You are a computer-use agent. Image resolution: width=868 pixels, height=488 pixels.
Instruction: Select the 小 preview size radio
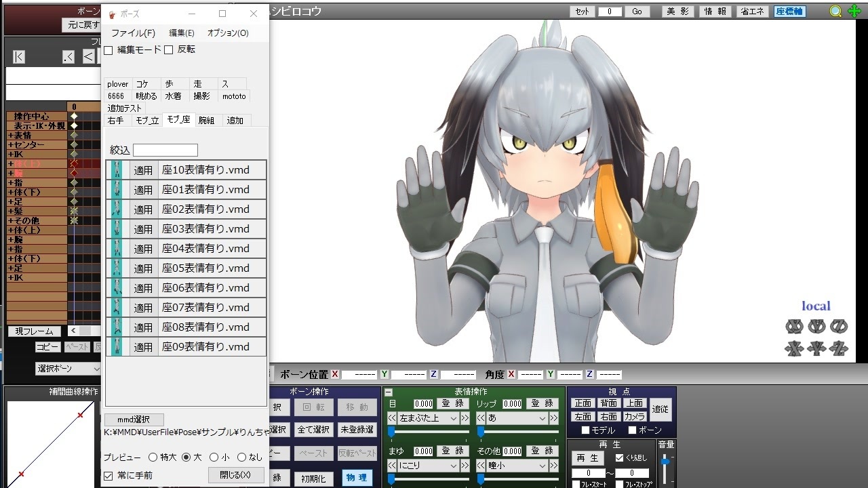(214, 457)
